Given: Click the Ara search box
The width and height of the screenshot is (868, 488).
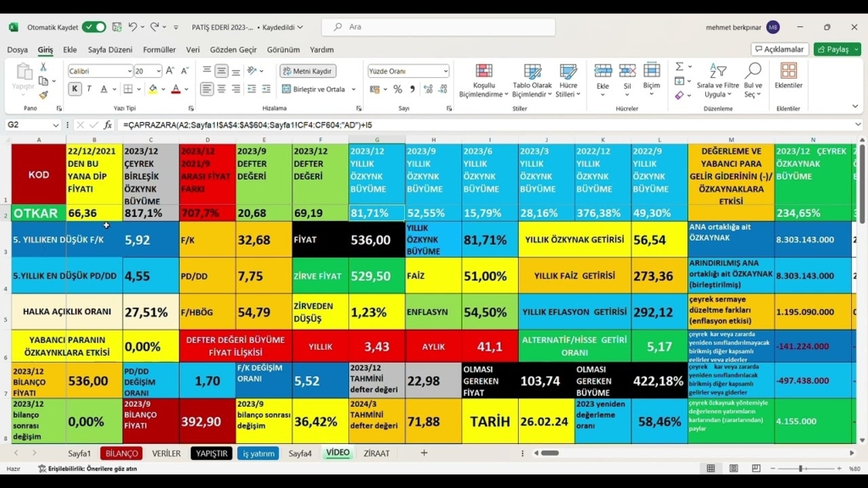Looking at the screenshot, I should [438, 27].
